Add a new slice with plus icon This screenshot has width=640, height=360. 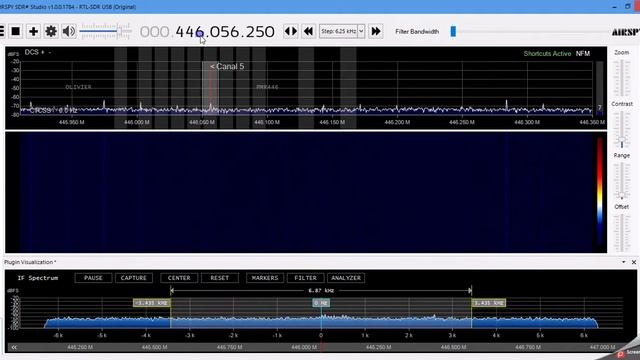(33, 31)
